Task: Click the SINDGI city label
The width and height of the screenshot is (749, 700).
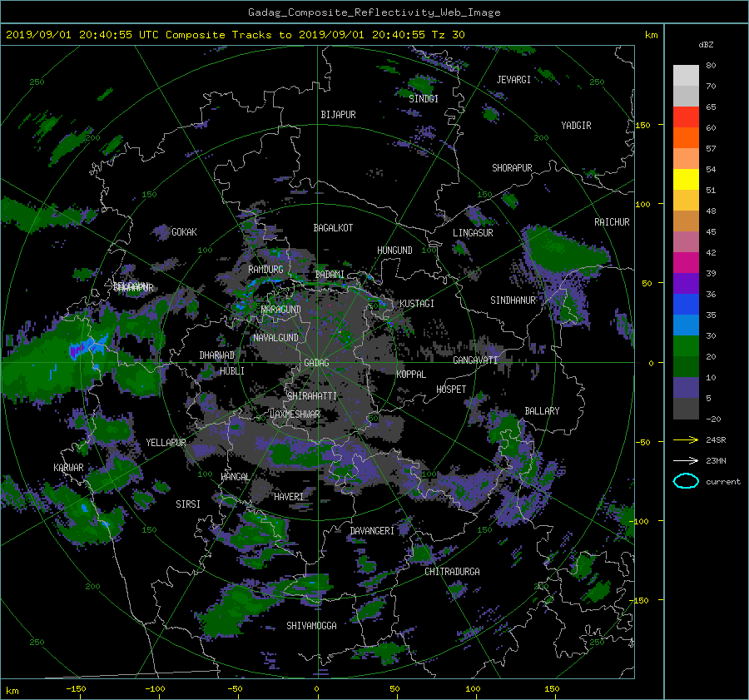Action: (x=424, y=99)
